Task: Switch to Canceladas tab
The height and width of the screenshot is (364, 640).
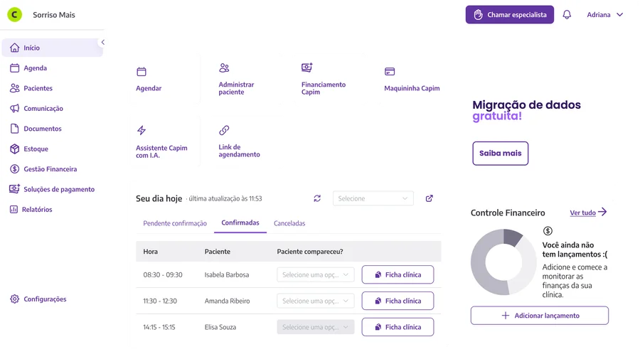Action: [289, 223]
